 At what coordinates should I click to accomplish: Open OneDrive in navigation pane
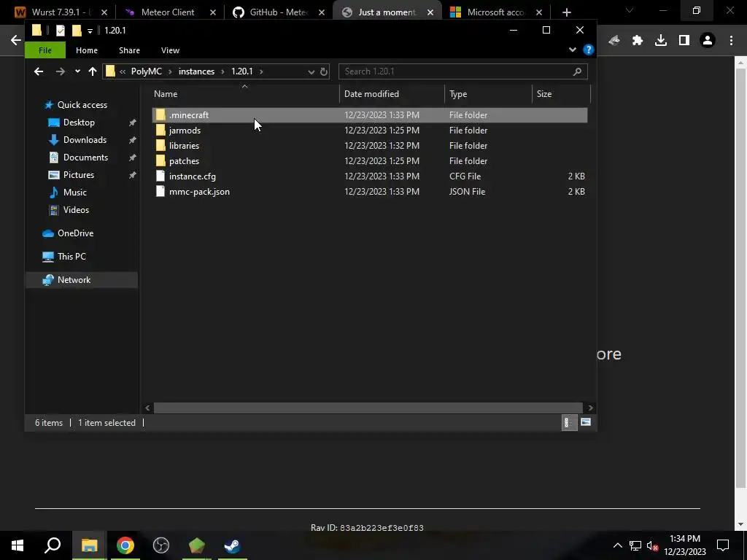pos(75,233)
